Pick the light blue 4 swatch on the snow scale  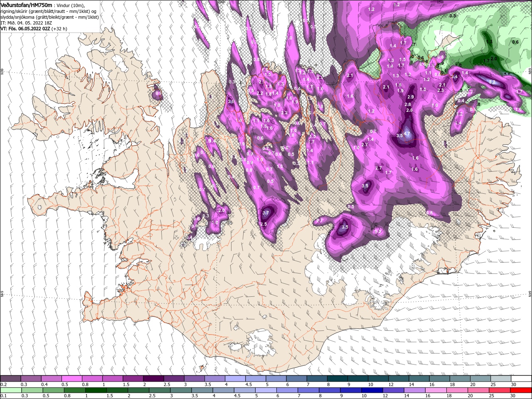pyautogui.click(x=235, y=379)
